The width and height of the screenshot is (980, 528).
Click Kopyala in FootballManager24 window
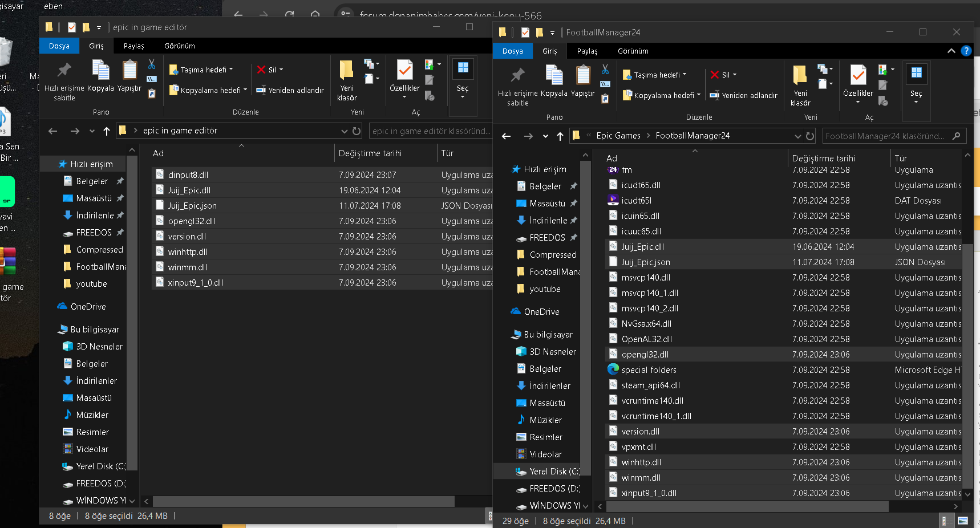pos(554,81)
